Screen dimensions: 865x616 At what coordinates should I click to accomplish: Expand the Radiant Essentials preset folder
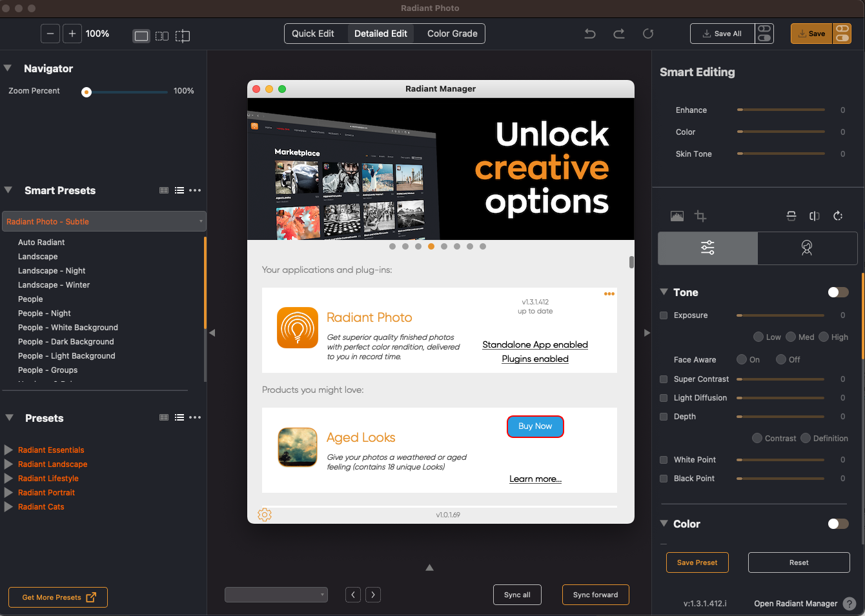click(x=9, y=450)
